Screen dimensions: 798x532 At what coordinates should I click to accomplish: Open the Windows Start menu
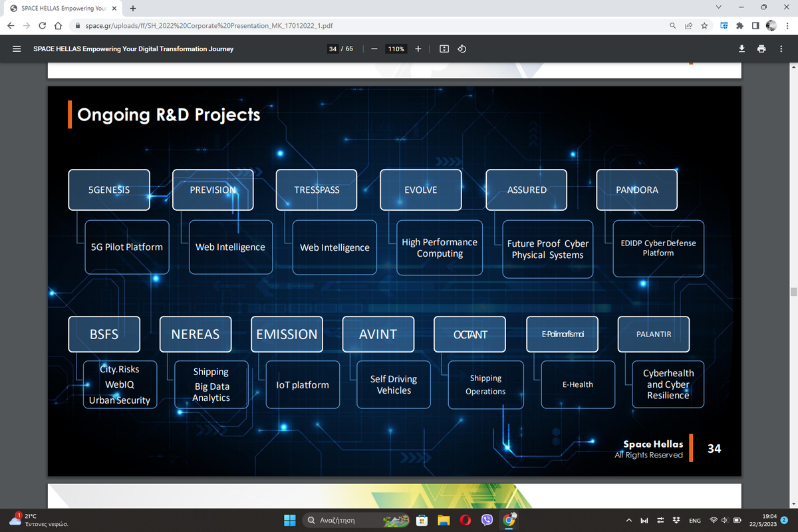[290, 520]
